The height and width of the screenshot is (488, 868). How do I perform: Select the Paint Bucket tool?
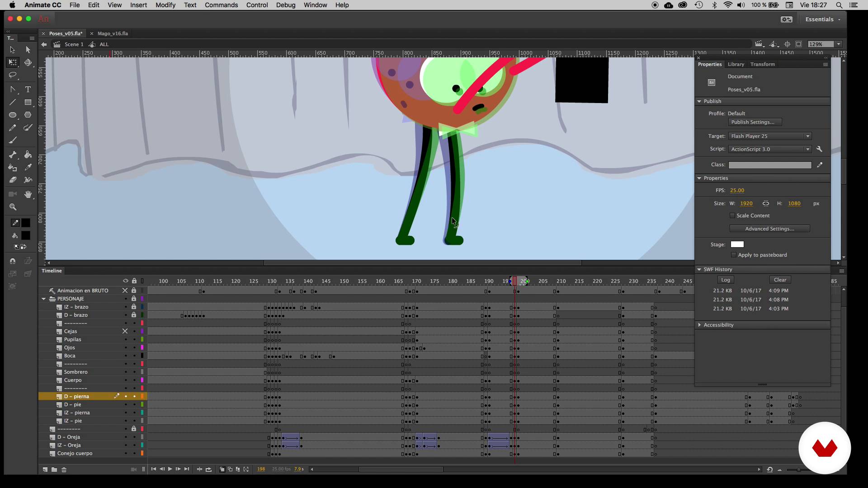pos(28,155)
